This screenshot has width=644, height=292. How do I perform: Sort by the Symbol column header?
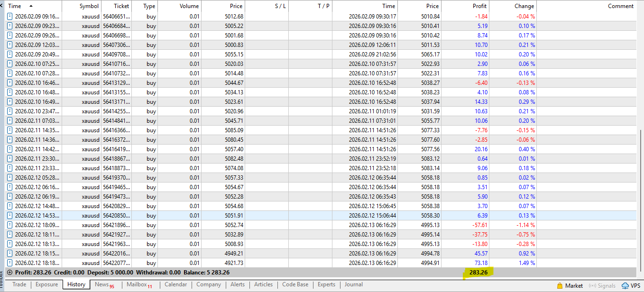[82, 6]
